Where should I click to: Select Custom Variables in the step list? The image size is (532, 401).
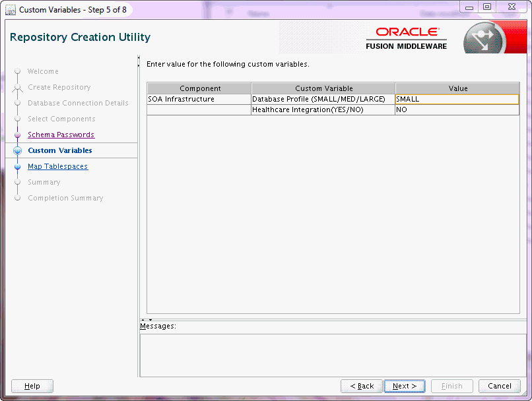coord(59,150)
